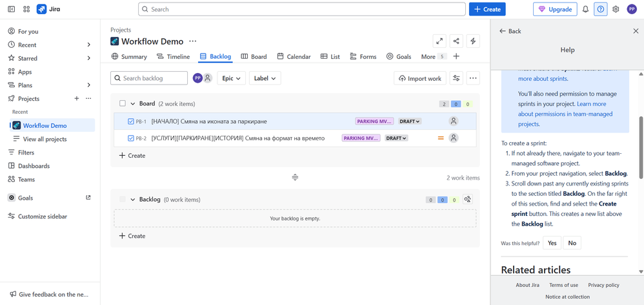Open the Board tab
Screen dimensions: 644x305
(254, 57)
